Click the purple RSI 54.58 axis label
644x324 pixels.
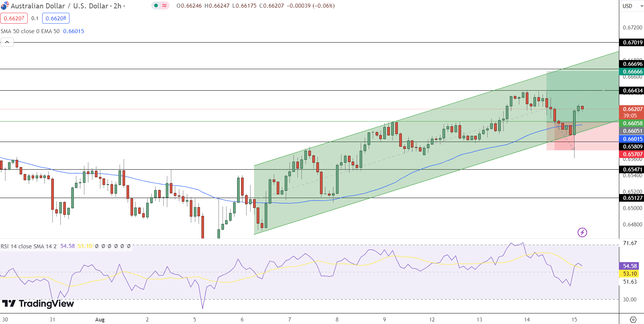coord(629,266)
